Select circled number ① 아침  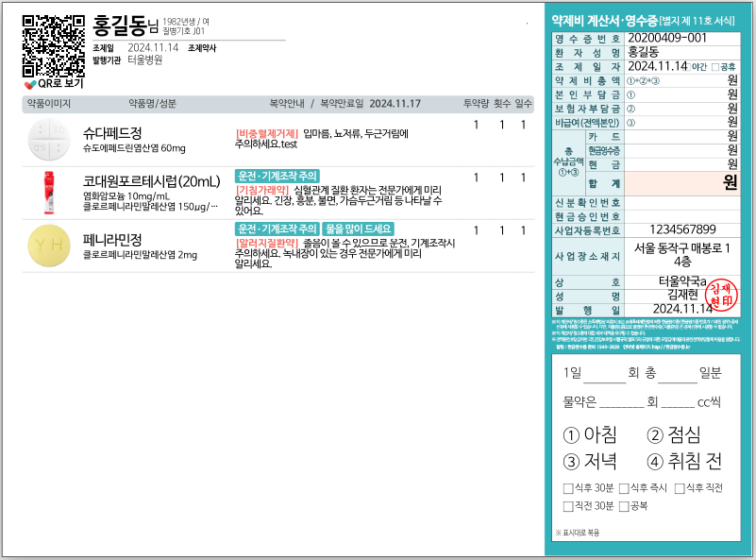[x=571, y=435]
